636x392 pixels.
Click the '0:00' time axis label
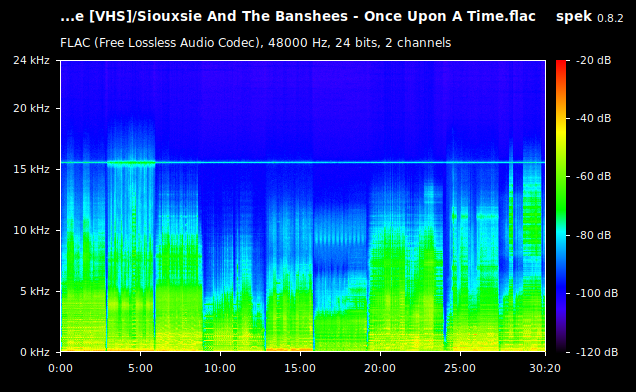60,368
